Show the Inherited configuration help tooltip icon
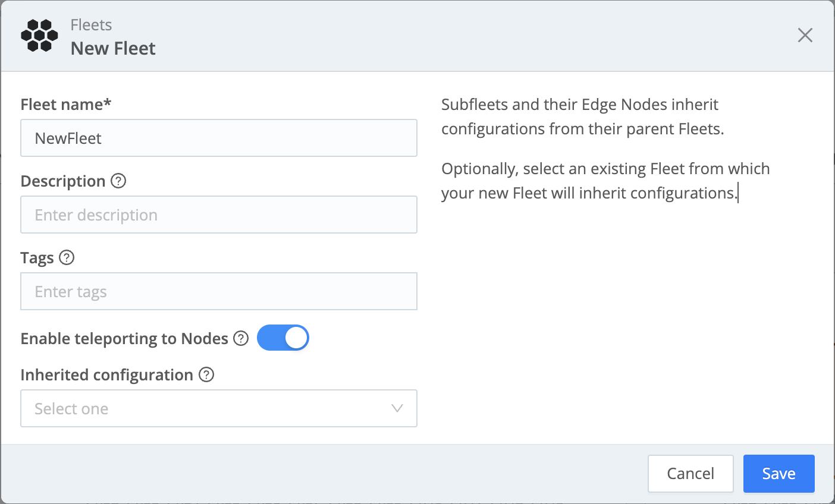The height and width of the screenshot is (504, 835). pos(206,374)
